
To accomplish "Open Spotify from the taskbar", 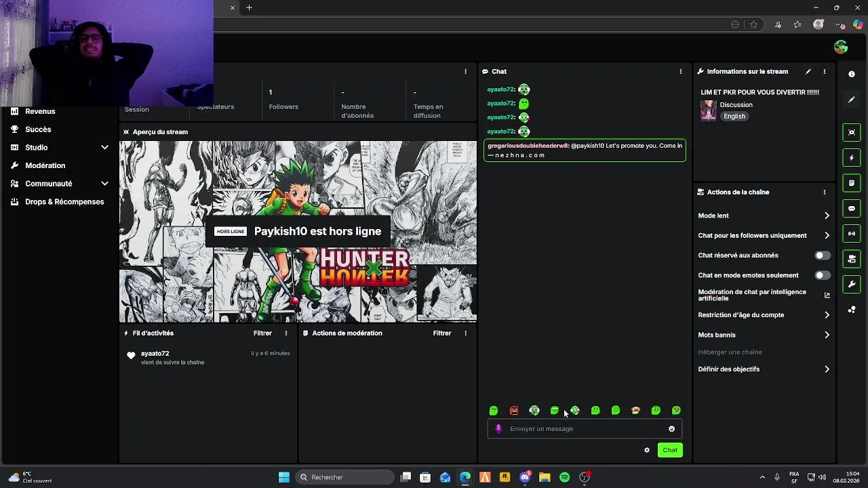I will pos(564,477).
